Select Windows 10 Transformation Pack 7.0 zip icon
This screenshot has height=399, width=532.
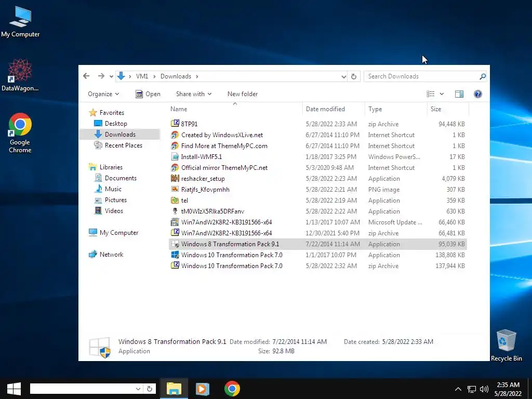tap(175, 265)
